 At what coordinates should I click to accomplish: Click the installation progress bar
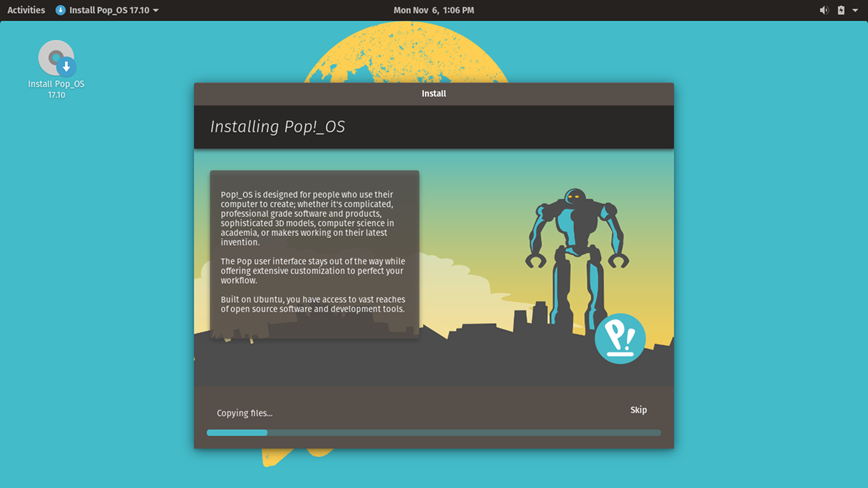point(434,433)
